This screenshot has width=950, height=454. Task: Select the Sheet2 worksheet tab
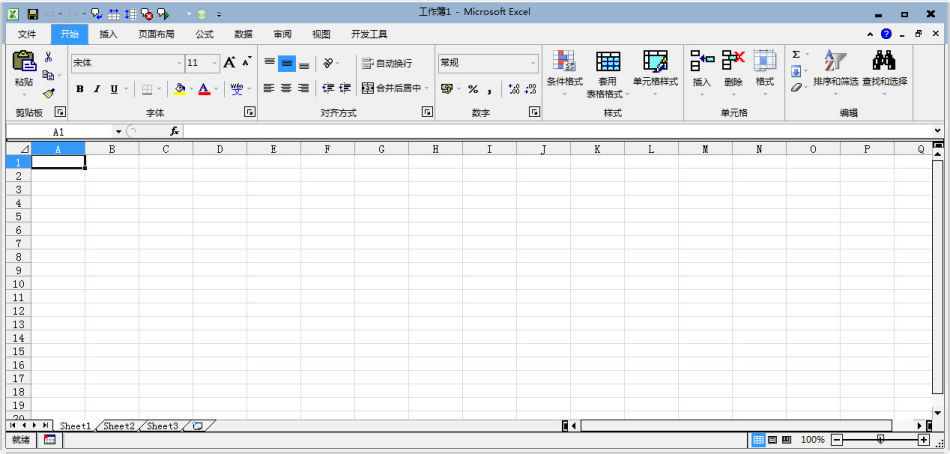tap(119, 426)
